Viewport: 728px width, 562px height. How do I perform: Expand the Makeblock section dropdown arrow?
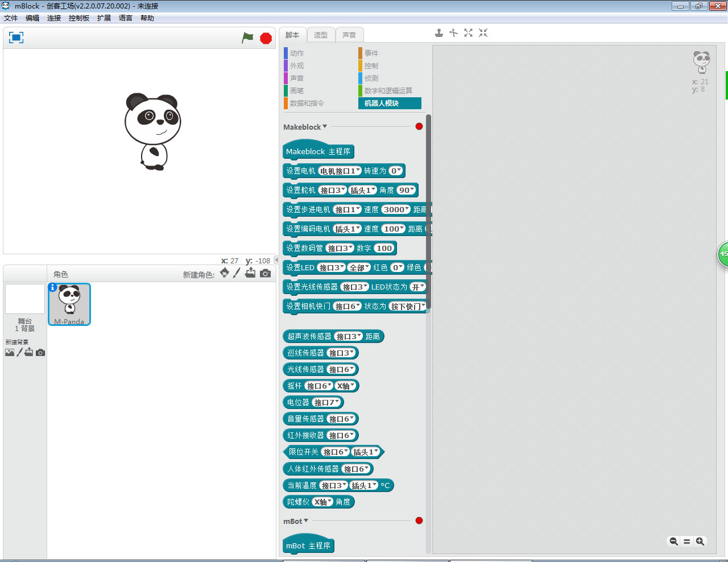(x=325, y=126)
